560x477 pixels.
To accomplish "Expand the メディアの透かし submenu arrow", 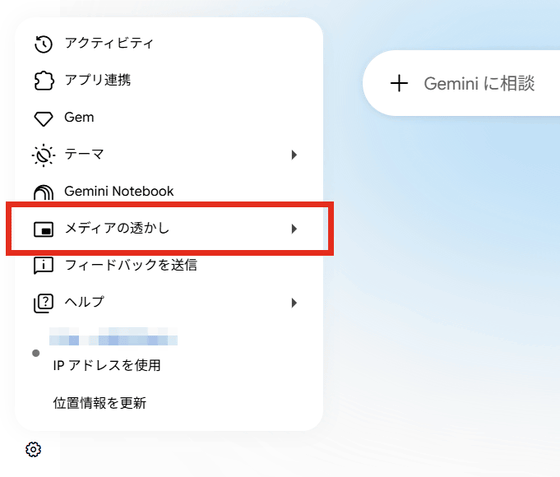I will (294, 229).
